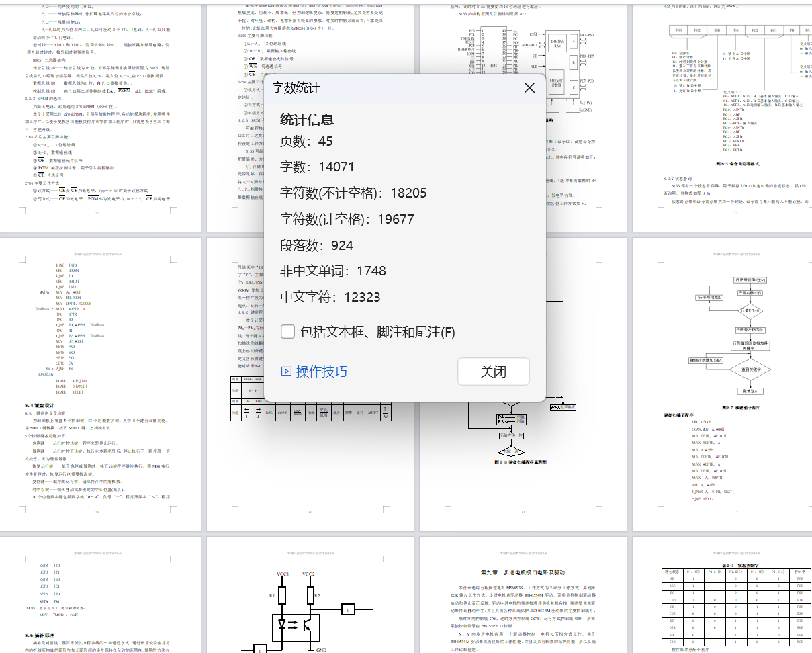Screen dimensions: 812x653
Task: Enable 包括文本框、脚注和尾注 checkbox
Action: [x=287, y=331]
